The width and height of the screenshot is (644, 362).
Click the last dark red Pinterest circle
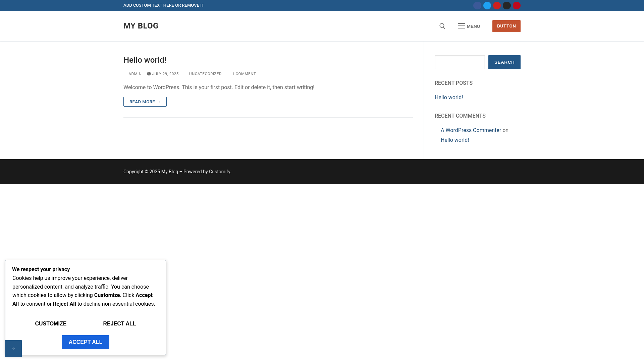pos(517,6)
